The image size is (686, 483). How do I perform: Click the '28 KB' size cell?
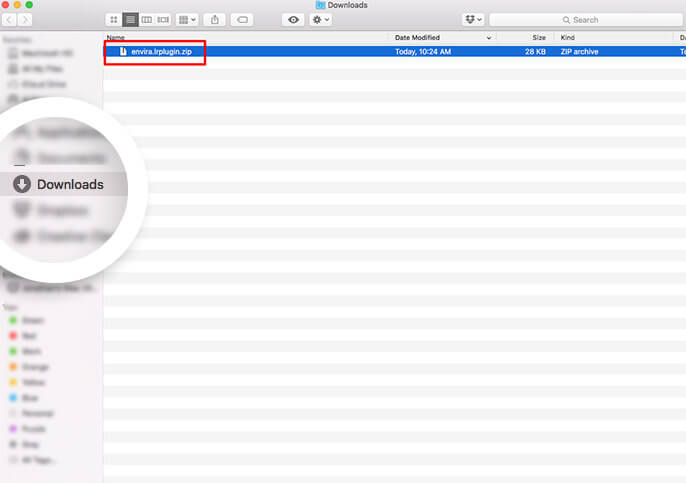click(535, 52)
